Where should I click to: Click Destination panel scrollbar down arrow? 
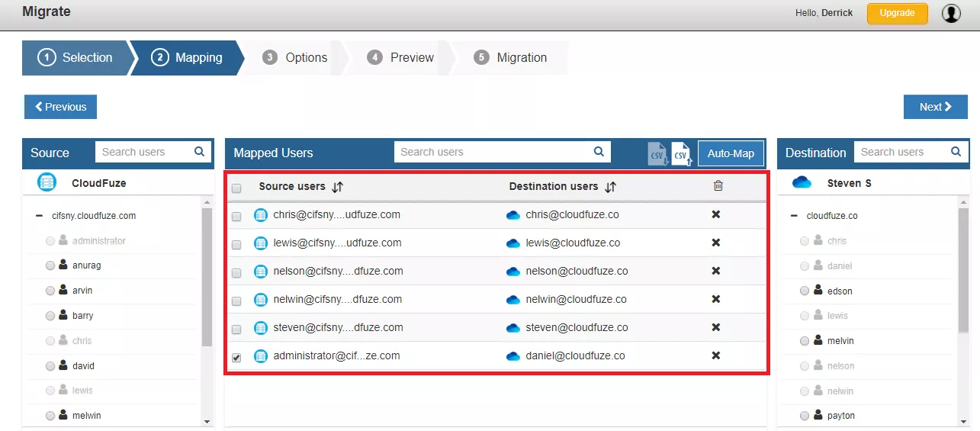[x=962, y=420]
